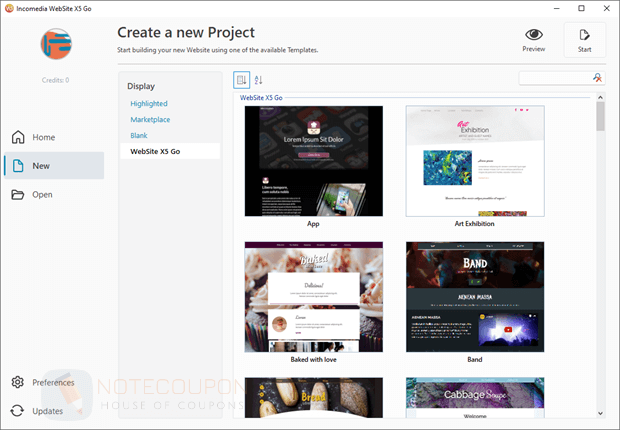Minimize the WebSite X5 Go window
The height and width of the screenshot is (430, 620).
pos(557,8)
